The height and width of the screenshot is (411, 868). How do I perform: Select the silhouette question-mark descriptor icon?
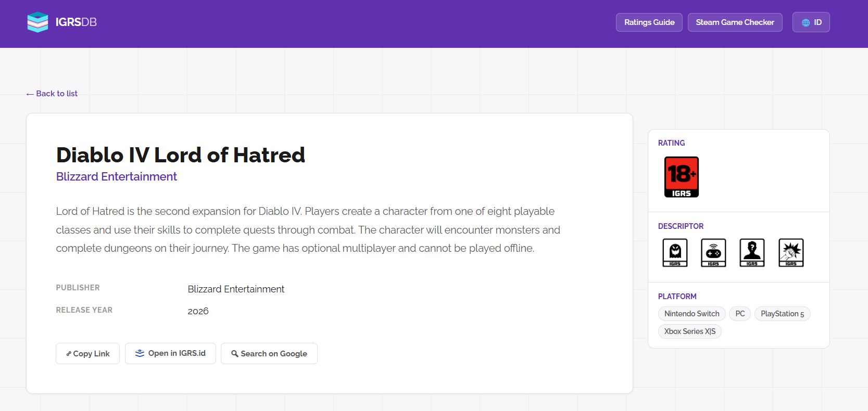tap(752, 253)
